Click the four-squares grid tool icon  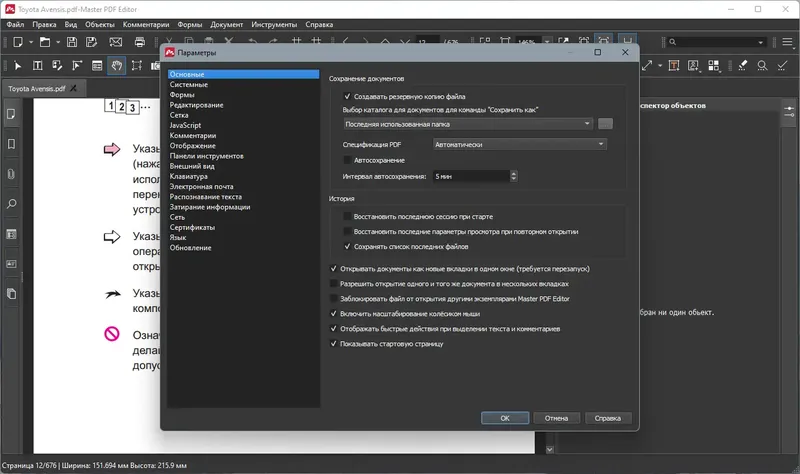pos(714,65)
